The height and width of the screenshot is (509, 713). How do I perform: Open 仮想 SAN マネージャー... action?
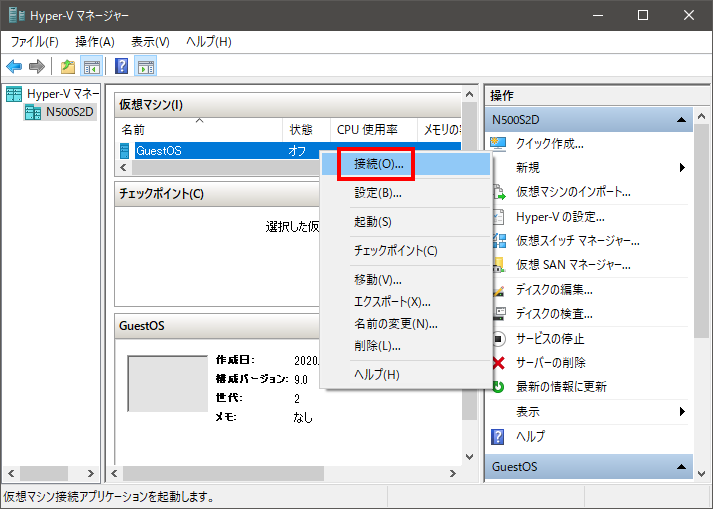pyautogui.click(x=573, y=265)
